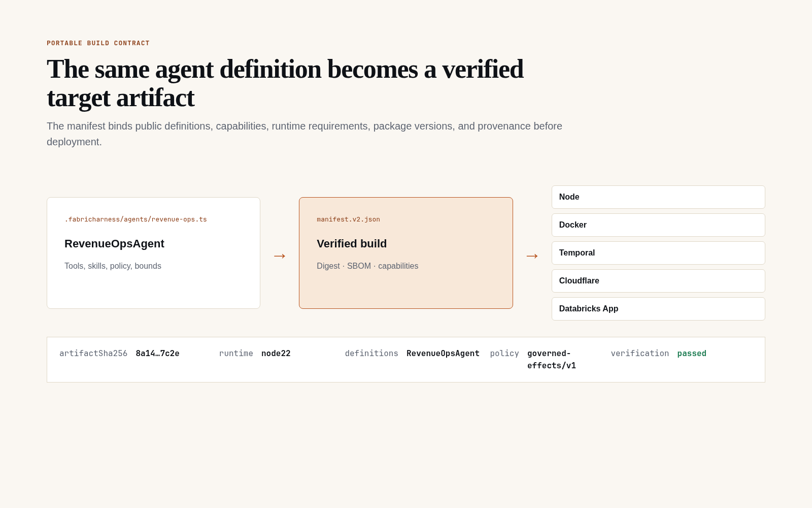Click Tools, skills, policy, bounds text
The height and width of the screenshot is (508, 812).
[x=113, y=266]
